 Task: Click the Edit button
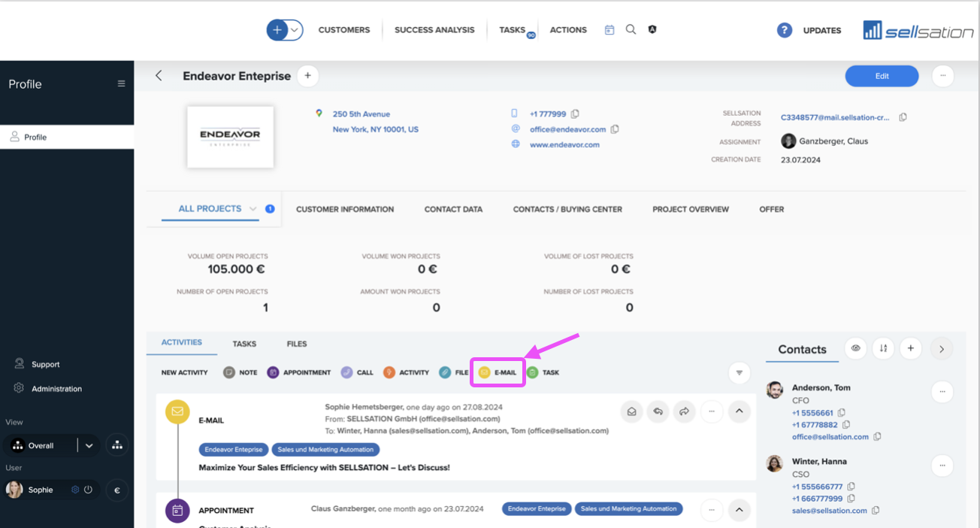point(882,76)
